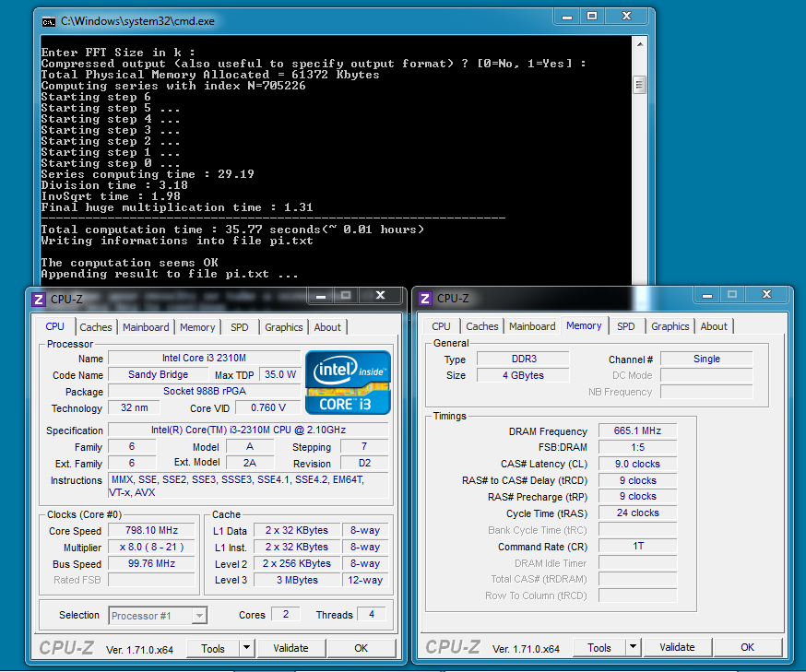806x672 pixels.
Task: Click the Cycle Time value '24 clocks'
Action: [x=638, y=513]
